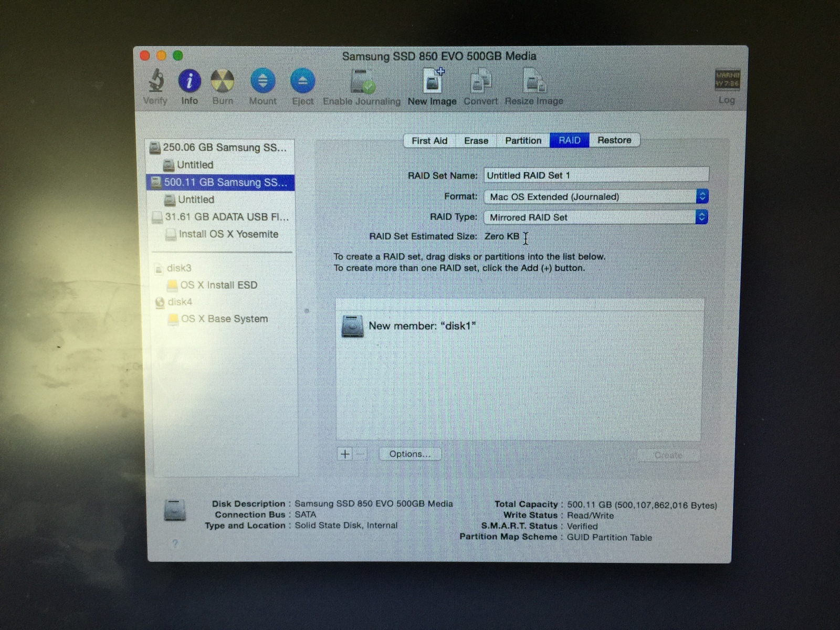Open the Format dropdown
The height and width of the screenshot is (630, 840).
click(596, 196)
